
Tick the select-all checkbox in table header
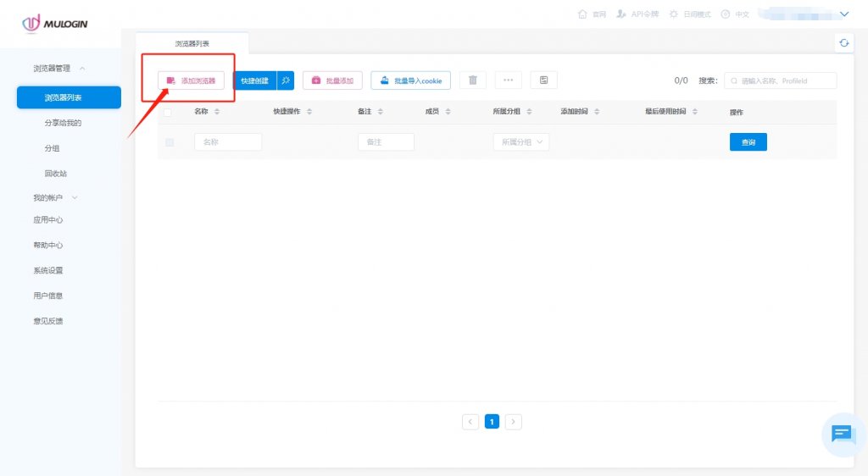pyautogui.click(x=168, y=112)
